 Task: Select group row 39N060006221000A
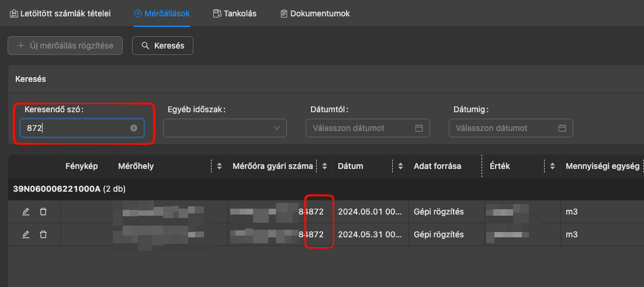[x=326, y=189]
